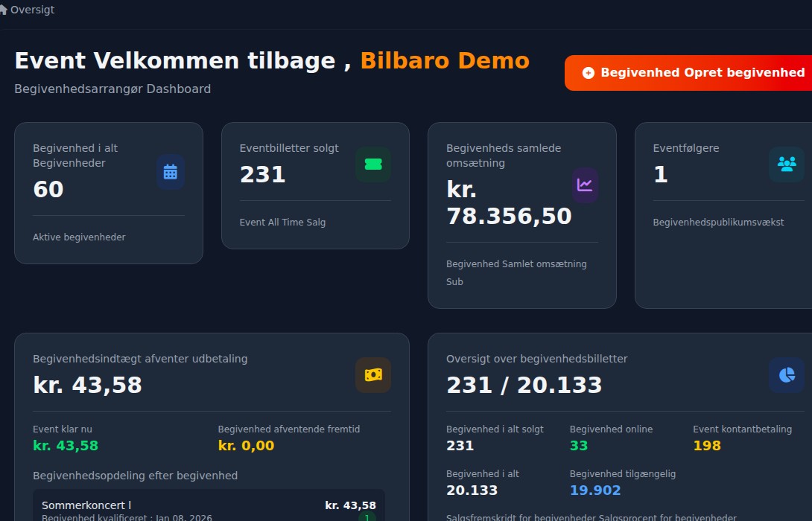This screenshot has height=521, width=812.
Task: Open the Oversigt breadcrumb link
Action: coord(32,10)
